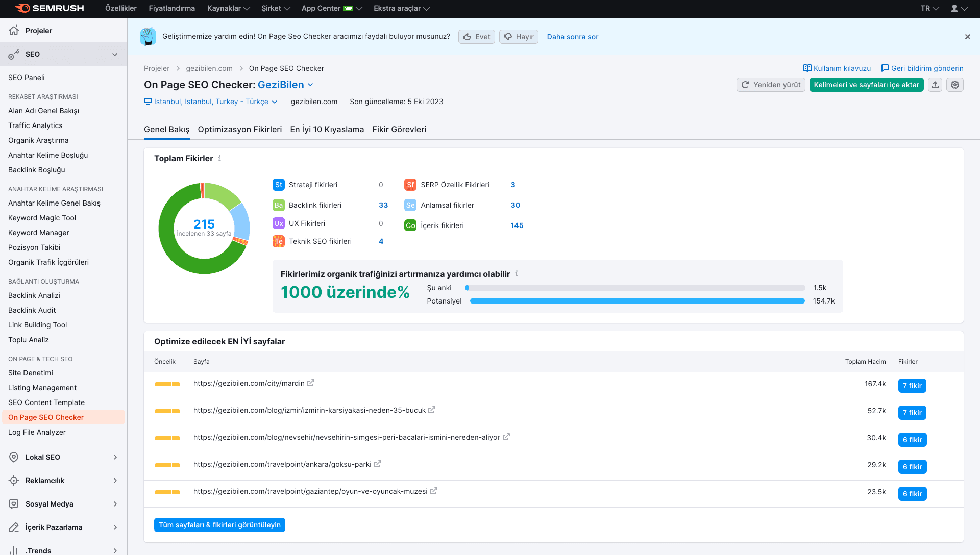Open the Istanbul Türkçe location dropdown
Screen dimensions: 980x555
[211, 102]
